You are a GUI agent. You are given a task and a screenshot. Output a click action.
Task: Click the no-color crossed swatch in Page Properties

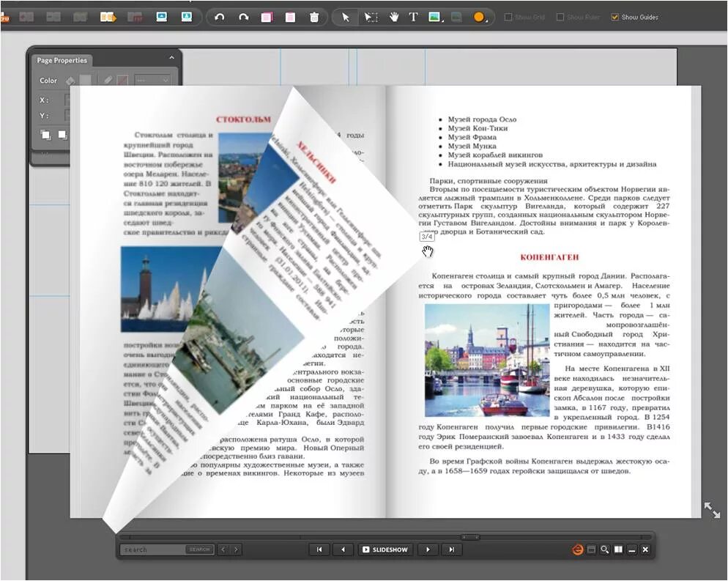(x=122, y=81)
